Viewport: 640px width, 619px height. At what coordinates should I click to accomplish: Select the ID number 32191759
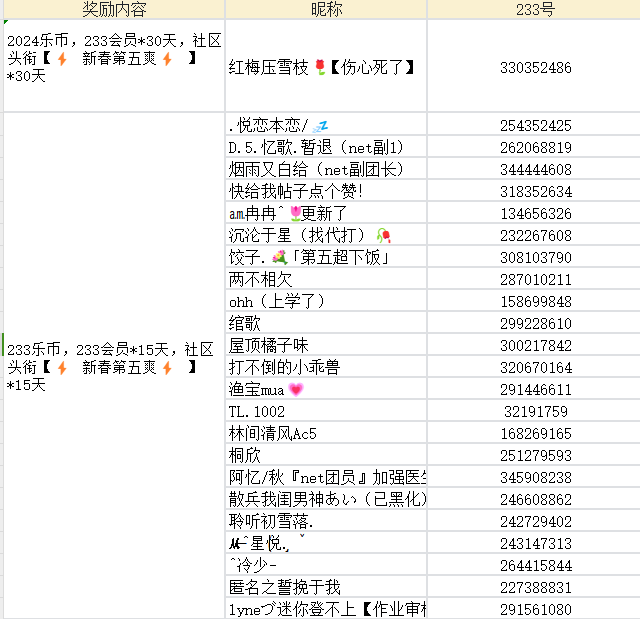(x=535, y=412)
